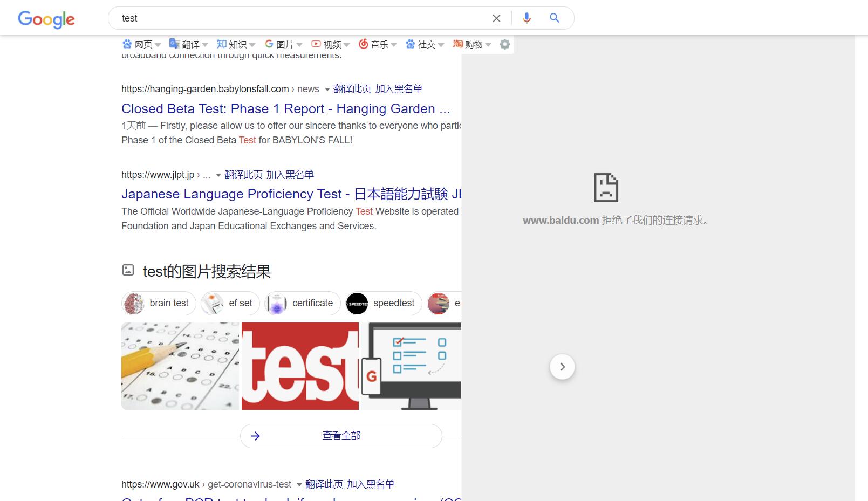Image resolution: width=868 pixels, height=501 pixels.
Task: Click the magnifier search icon
Action: point(554,18)
